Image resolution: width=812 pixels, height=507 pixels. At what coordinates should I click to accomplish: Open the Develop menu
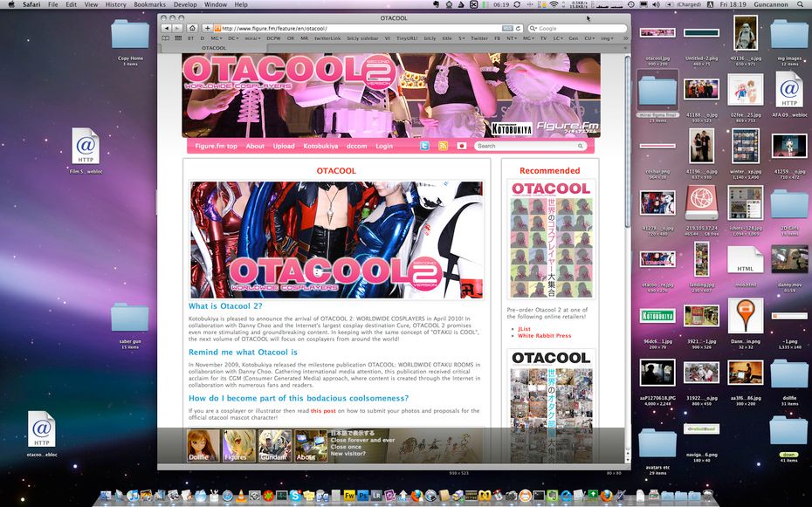tap(185, 5)
